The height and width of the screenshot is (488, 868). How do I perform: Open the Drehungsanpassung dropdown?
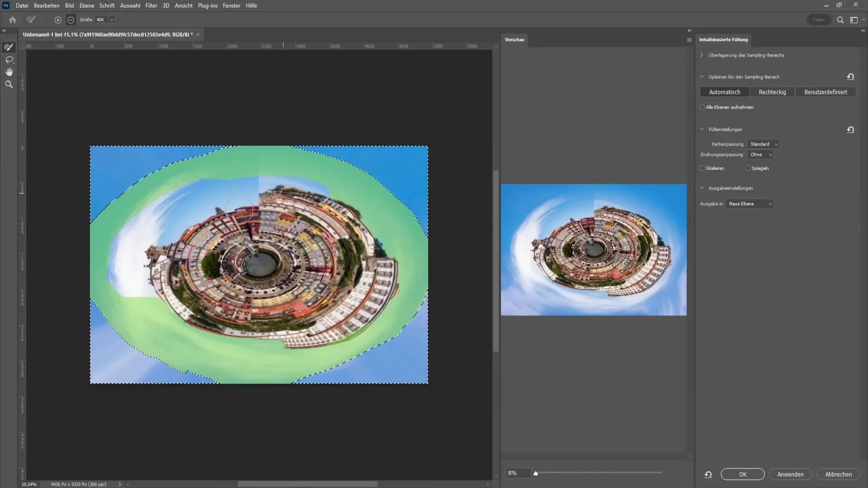pos(760,155)
